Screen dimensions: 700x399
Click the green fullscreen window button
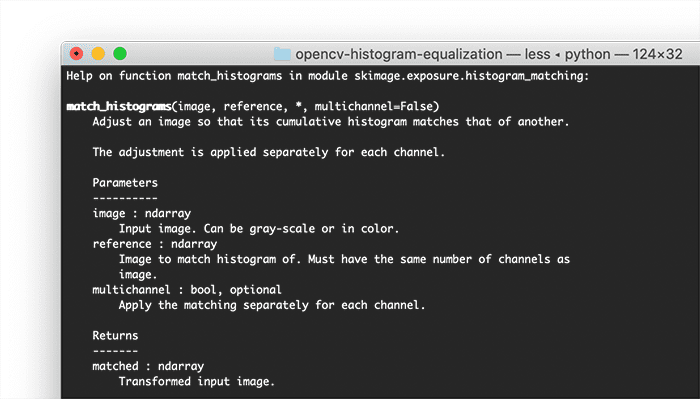coord(120,54)
